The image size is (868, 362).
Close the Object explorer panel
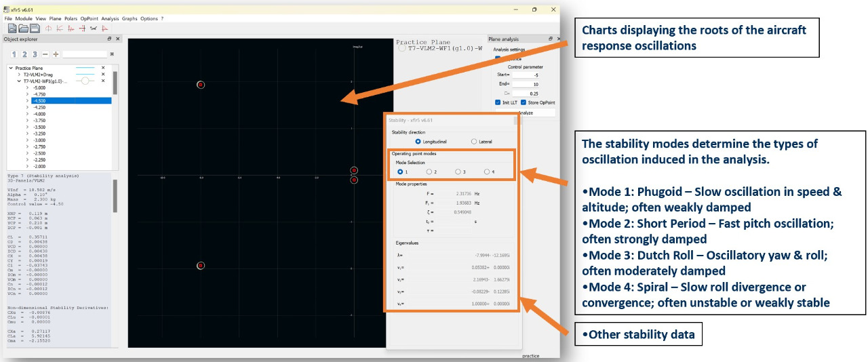coord(117,39)
